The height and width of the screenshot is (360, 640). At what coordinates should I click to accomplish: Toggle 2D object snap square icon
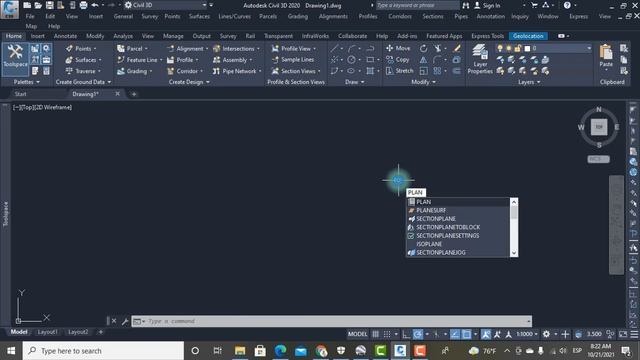click(x=466, y=334)
